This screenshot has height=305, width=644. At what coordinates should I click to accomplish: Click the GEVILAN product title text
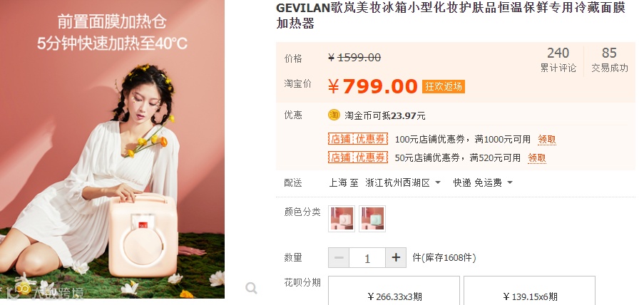coord(451,15)
